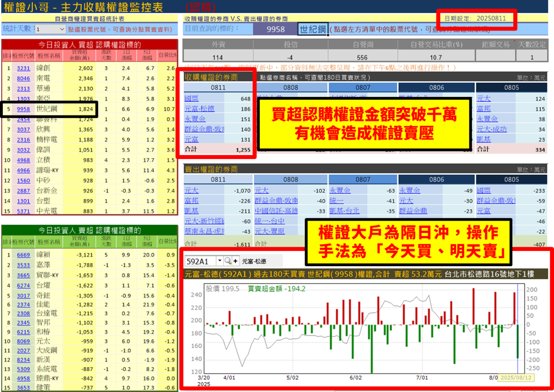This screenshot has width=554, height=392.
Task: Select stock code 3533 嘉澤
Action: [23, 265]
